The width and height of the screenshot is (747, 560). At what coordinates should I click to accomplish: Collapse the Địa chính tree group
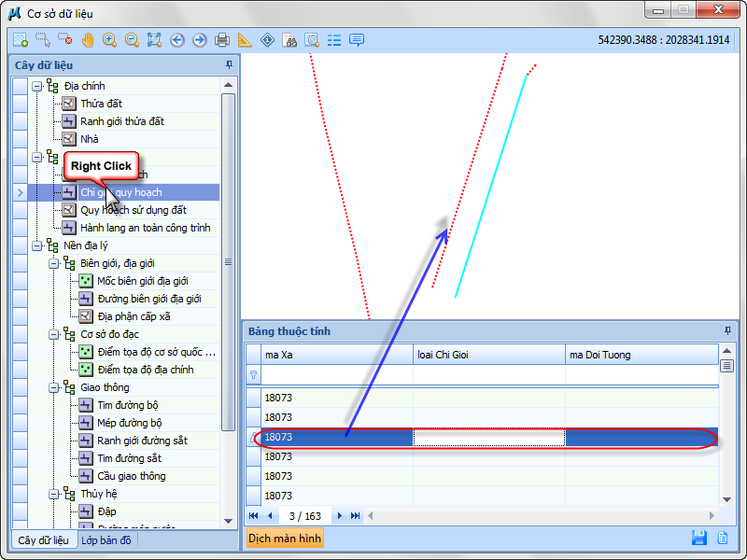(37, 86)
